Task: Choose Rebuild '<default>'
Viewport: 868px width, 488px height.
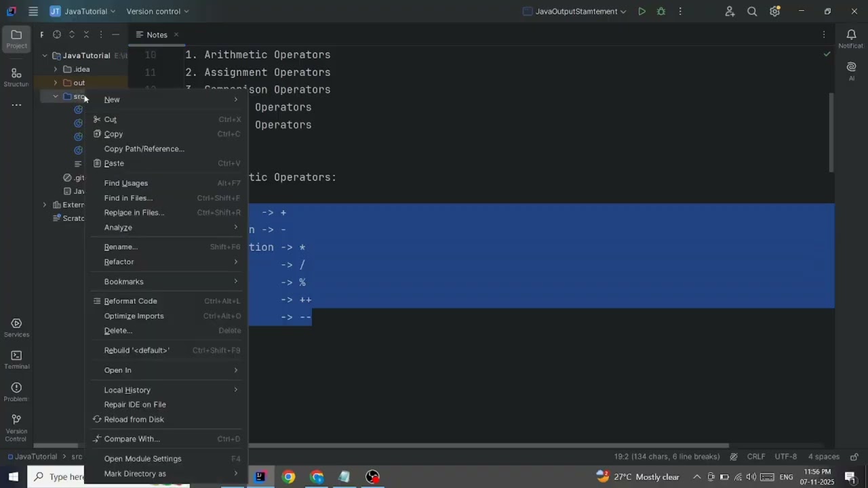Action: pos(167,350)
